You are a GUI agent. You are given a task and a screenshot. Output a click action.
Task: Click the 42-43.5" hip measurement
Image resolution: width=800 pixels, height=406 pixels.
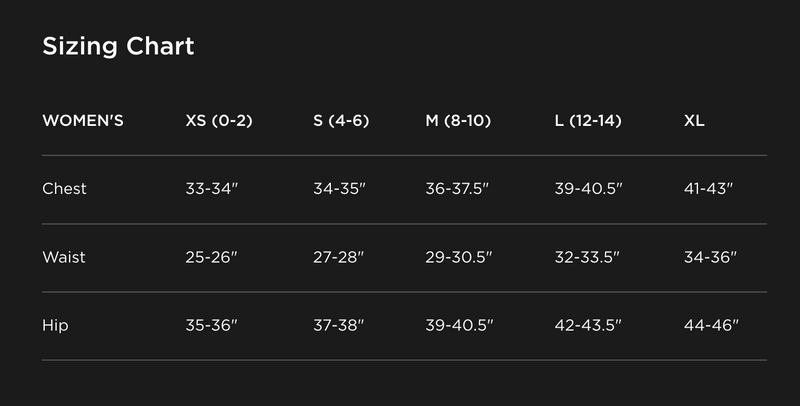pos(588,325)
